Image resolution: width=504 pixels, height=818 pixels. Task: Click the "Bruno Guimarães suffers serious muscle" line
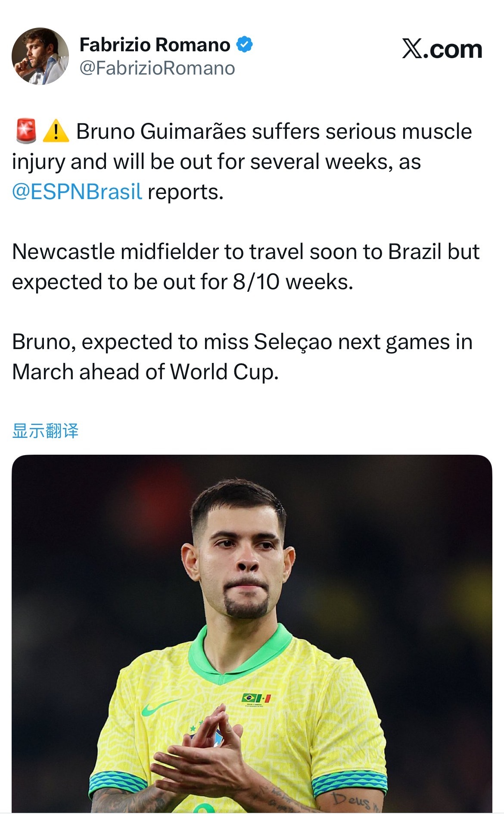pos(274,131)
